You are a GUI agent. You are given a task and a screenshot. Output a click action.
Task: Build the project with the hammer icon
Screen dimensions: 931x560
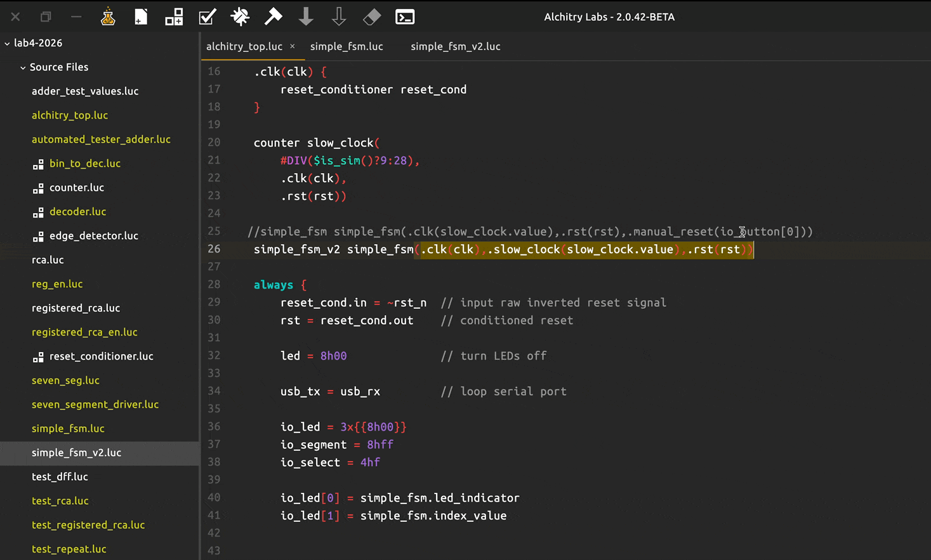pos(273,17)
